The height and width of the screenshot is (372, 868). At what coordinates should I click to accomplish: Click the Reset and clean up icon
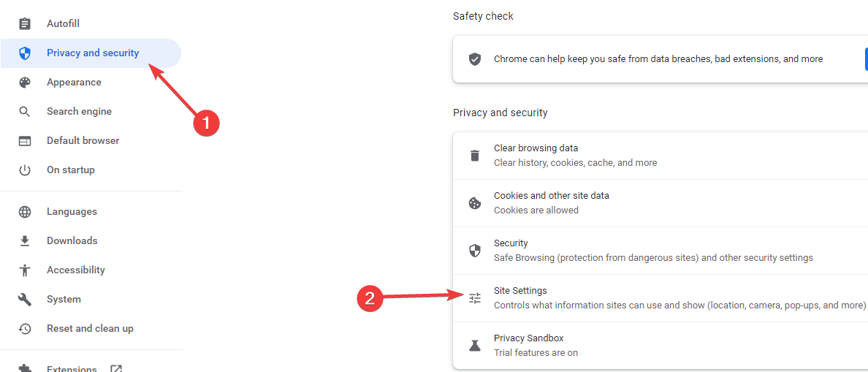25,329
